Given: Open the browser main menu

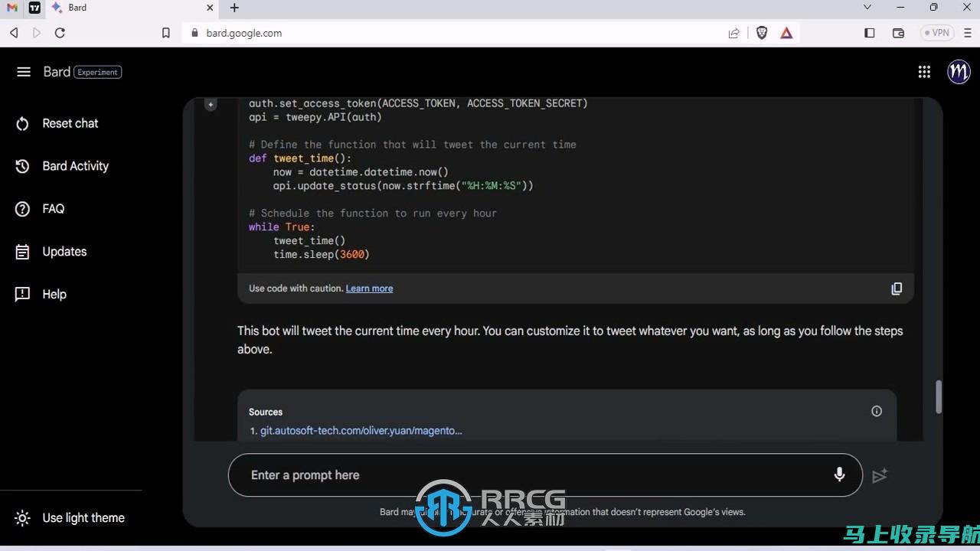Looking at the screenshot, I should click(x=969, y=33).
